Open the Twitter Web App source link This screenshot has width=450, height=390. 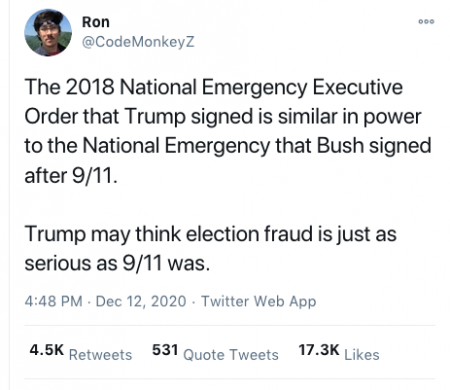(x=259, y=301)
